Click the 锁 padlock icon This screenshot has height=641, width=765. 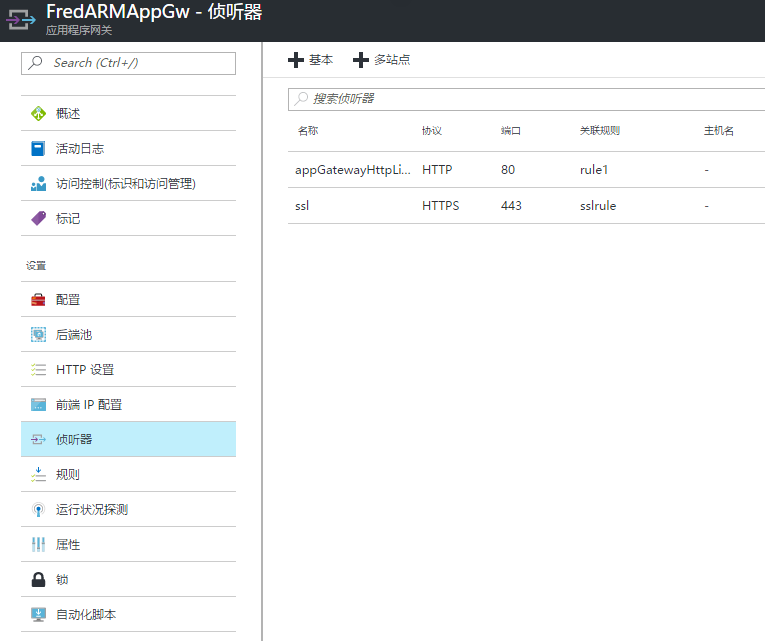pyautogui.click(x=38, y=580)
